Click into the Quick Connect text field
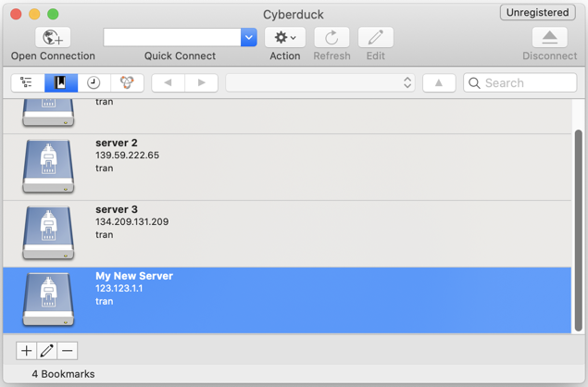The image size is (588, 387). (172, 37)
